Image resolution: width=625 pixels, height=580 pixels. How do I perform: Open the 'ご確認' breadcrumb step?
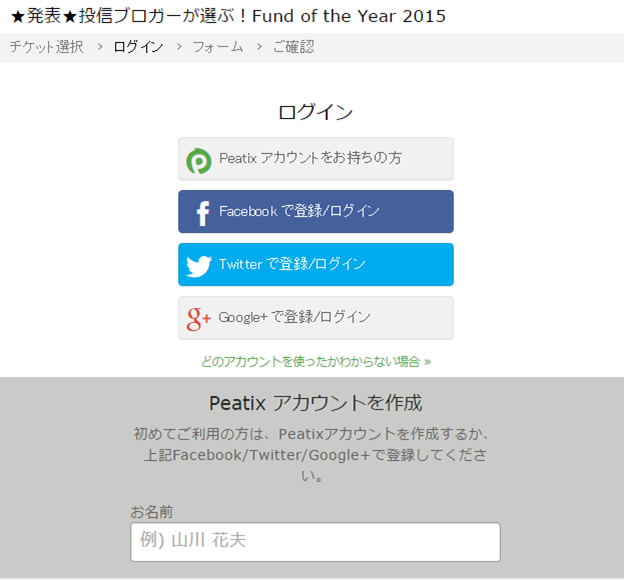293,47
